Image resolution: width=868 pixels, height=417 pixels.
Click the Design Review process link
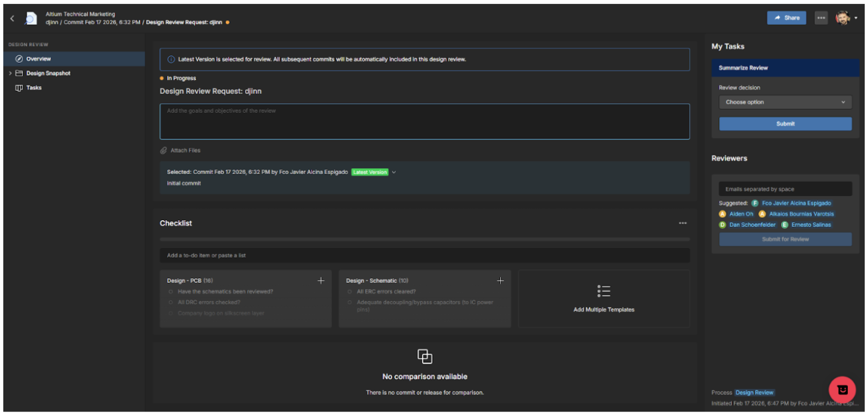(754, 393)
